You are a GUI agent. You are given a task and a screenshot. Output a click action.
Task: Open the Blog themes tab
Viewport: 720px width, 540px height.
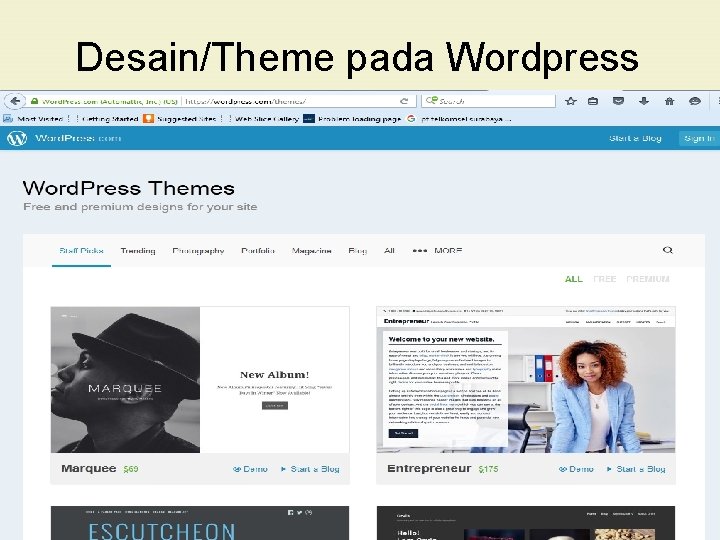point(357,251)
